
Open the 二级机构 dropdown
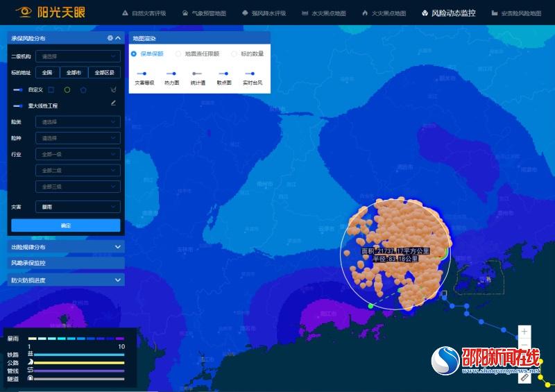(78, 56)
